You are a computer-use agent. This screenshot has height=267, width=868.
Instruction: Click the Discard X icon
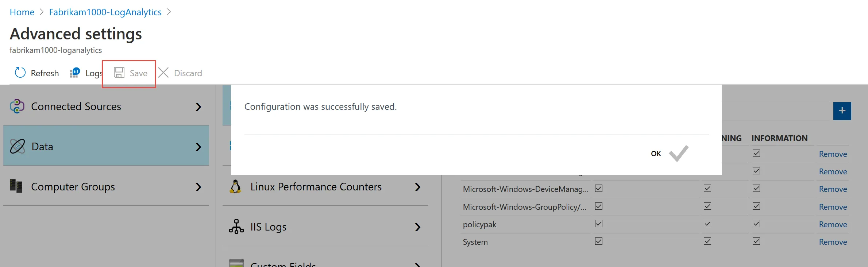point(163,73)
